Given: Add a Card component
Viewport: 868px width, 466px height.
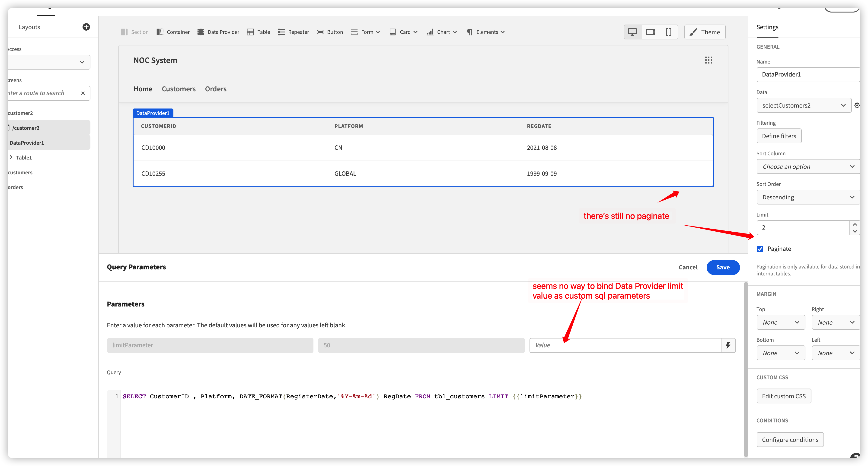Looking at the screenshot, I should (403, 32).
